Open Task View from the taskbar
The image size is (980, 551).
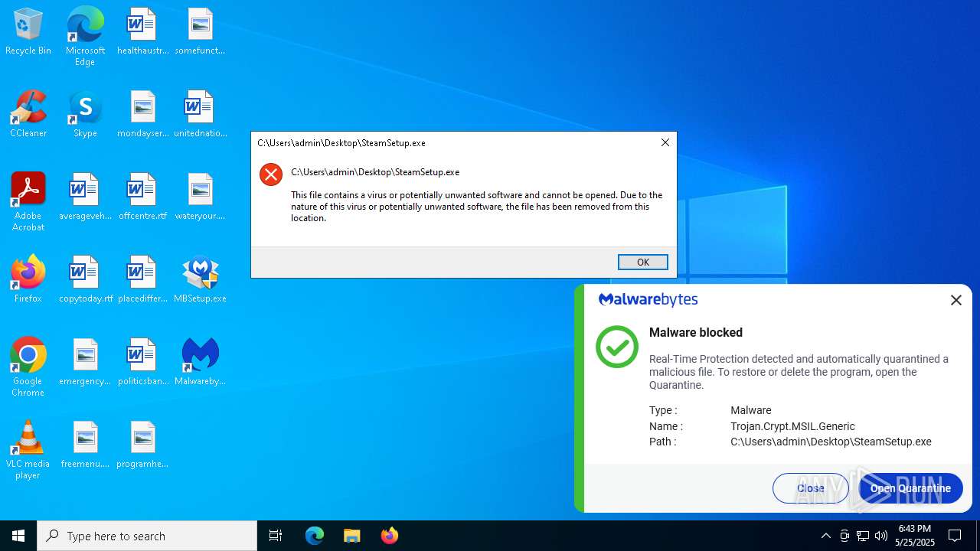pos(276,536)
